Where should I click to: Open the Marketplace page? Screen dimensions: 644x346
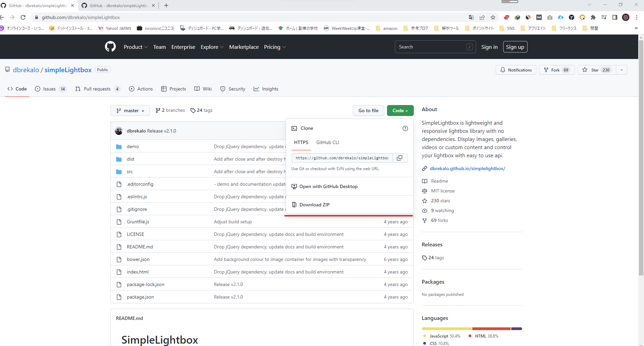pyautogui.click(x=244, y=47)
